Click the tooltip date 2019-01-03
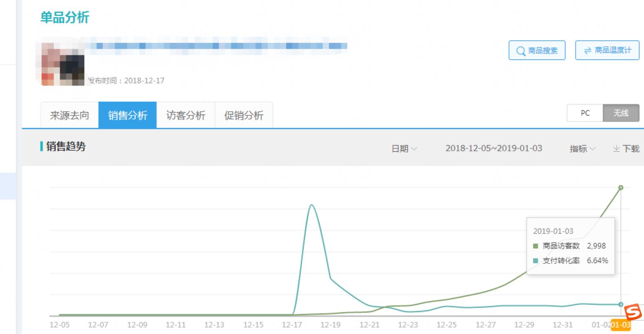Screen dimensions: 644x334 553,231
